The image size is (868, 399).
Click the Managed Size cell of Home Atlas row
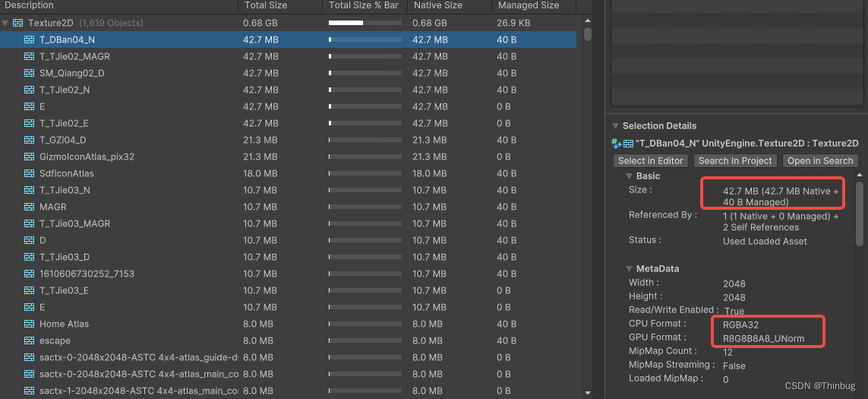click(x=507, y=324)
